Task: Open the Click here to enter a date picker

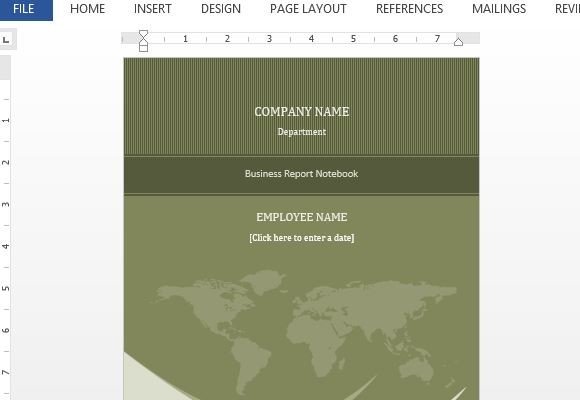Action: tap(302, 238)
